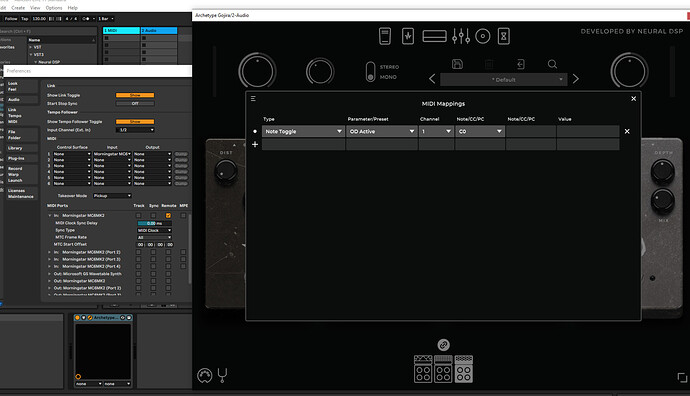Select the third pedalboard icon
690x396 pixels.
[463, 369]
